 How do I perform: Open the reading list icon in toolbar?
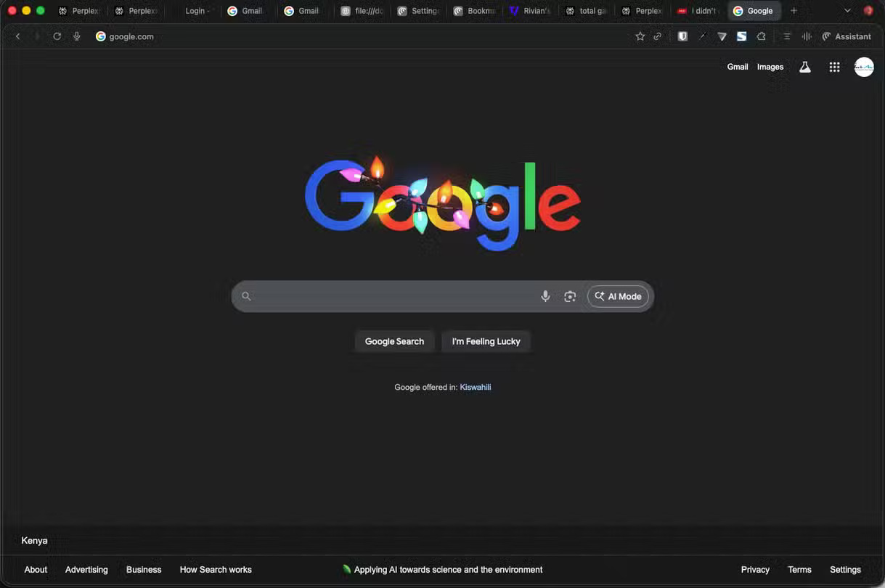[x=786, y=36]
